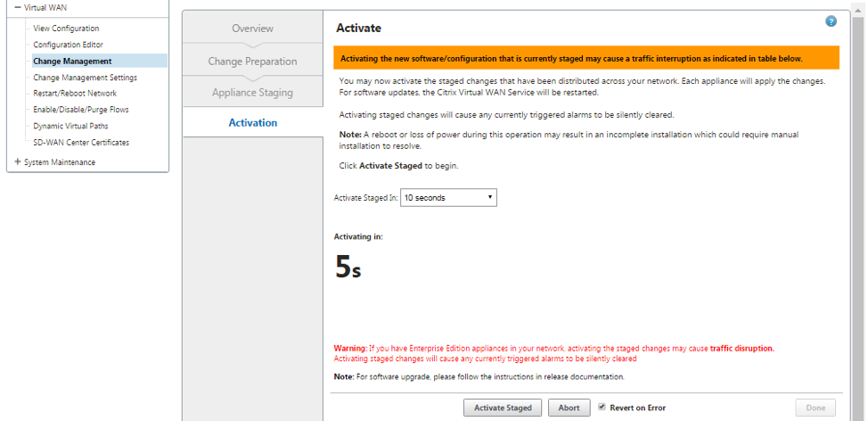Click the Activate page heading
868x421 pixels.
click(x=359, y=28)
